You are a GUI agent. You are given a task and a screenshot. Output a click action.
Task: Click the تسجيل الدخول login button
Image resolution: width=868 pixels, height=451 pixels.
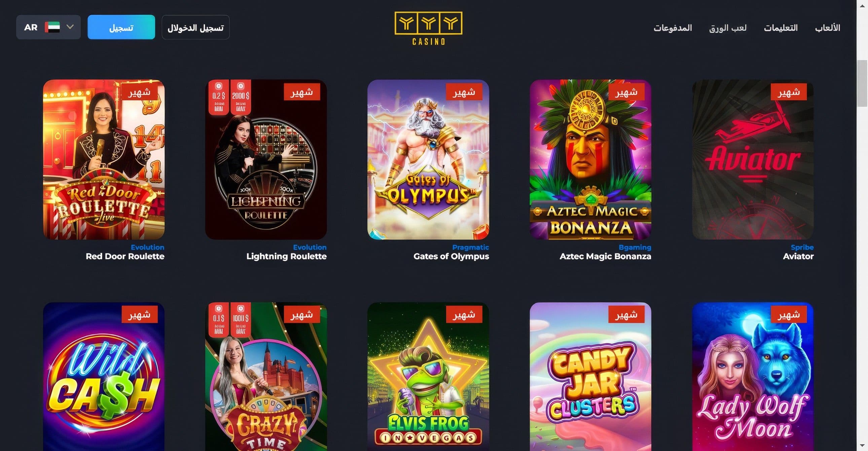(195, 27)
